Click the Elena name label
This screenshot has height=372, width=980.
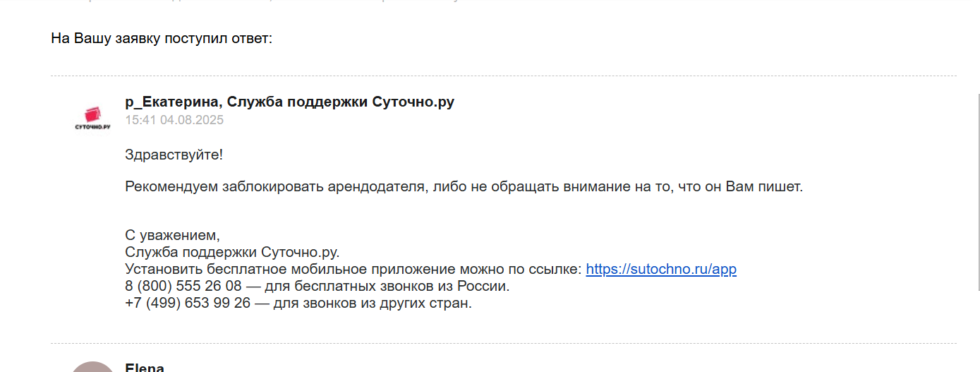145,367
